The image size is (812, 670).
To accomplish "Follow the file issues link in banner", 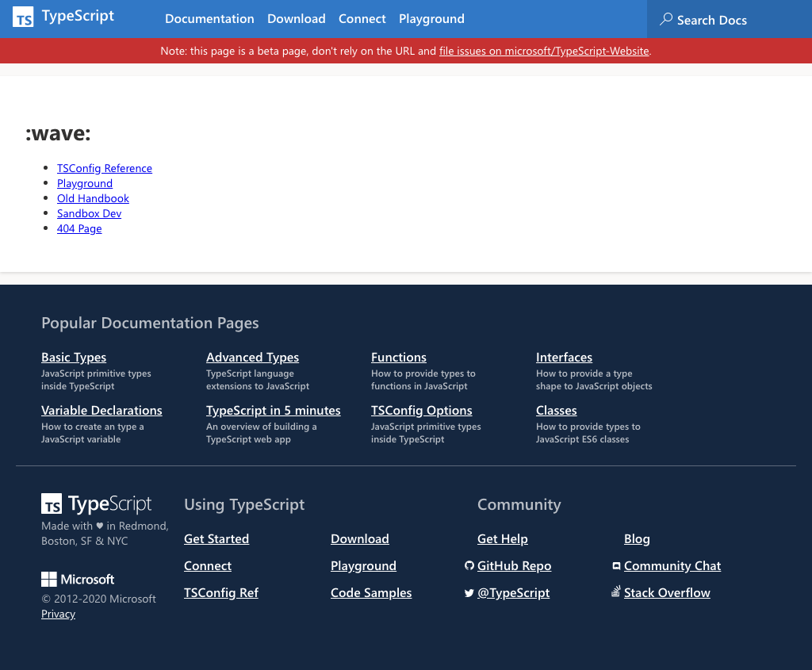I will [544, 51].
